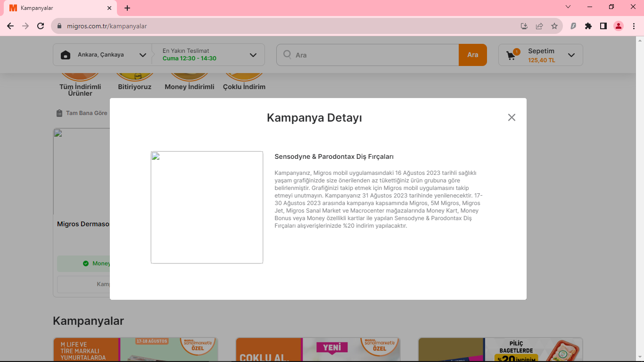The image size is (644, 362).
Task: Open the tab search dropdown arrow
Action: click(568, 7)
